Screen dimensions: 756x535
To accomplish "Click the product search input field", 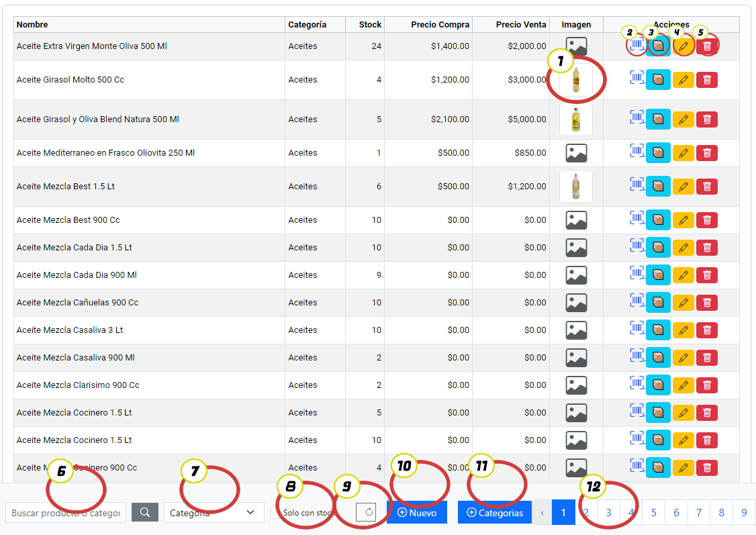I will coord(66,512).
